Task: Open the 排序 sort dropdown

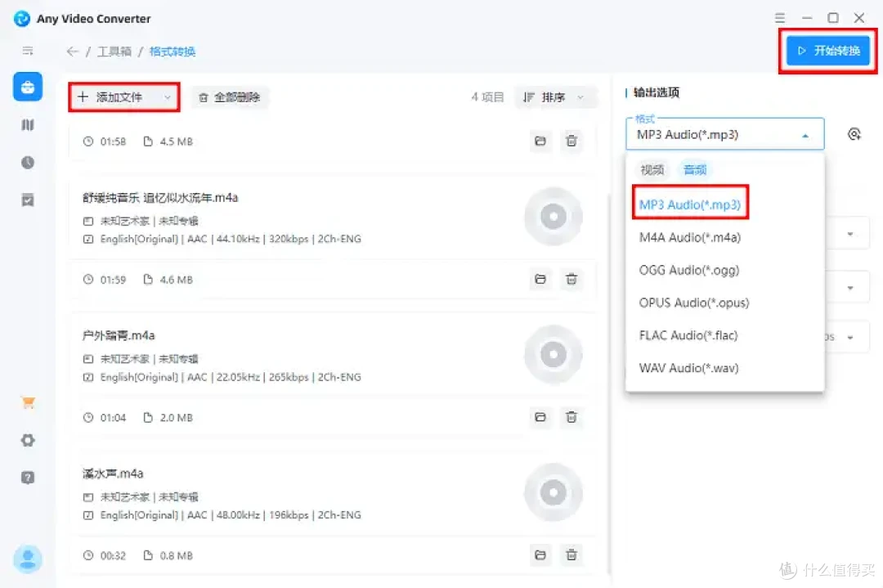Action: pyautogui.click(x=554, y=97)
